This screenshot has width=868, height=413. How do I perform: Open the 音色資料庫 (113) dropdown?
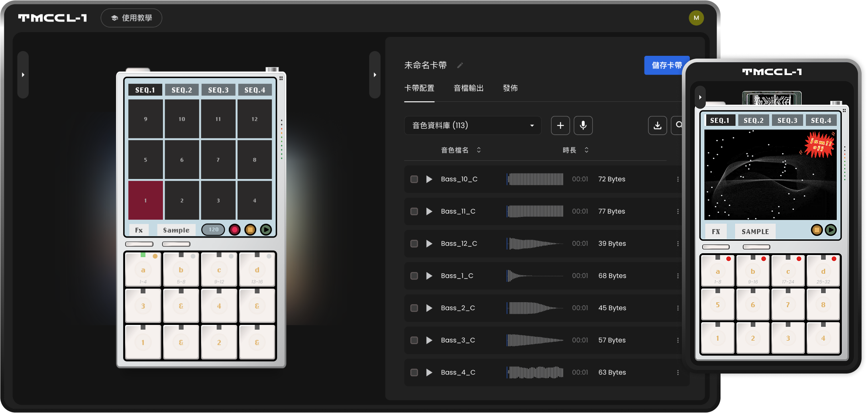[x=472, y=126]
